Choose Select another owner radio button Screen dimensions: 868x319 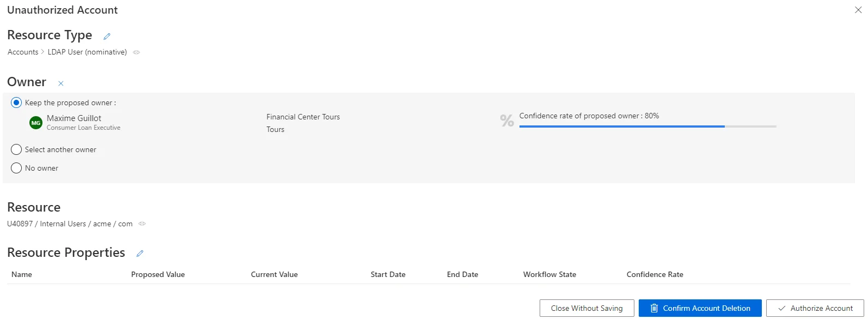pos(16,149)
